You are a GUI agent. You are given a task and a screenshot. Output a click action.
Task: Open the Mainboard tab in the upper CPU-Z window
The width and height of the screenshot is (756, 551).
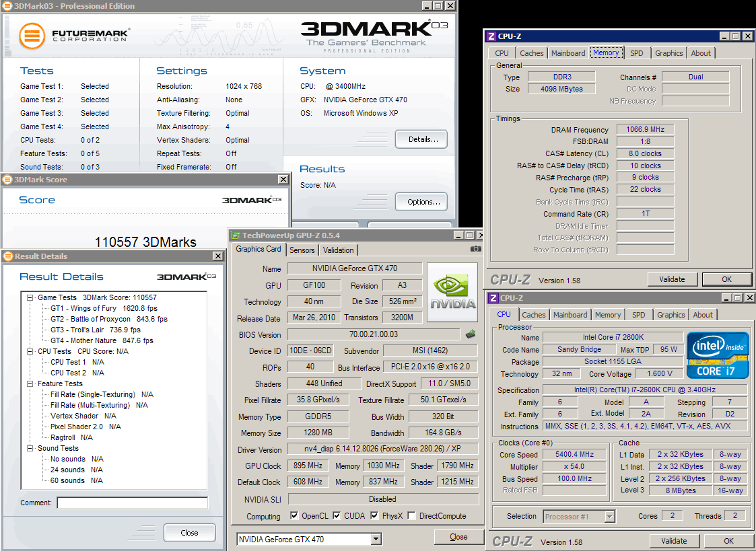(568, 53)
